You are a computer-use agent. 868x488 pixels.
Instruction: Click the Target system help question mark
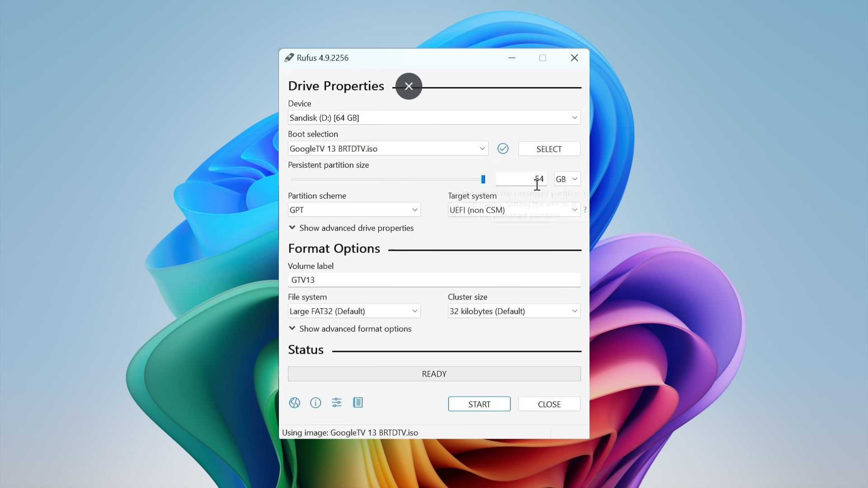[585, 210]
